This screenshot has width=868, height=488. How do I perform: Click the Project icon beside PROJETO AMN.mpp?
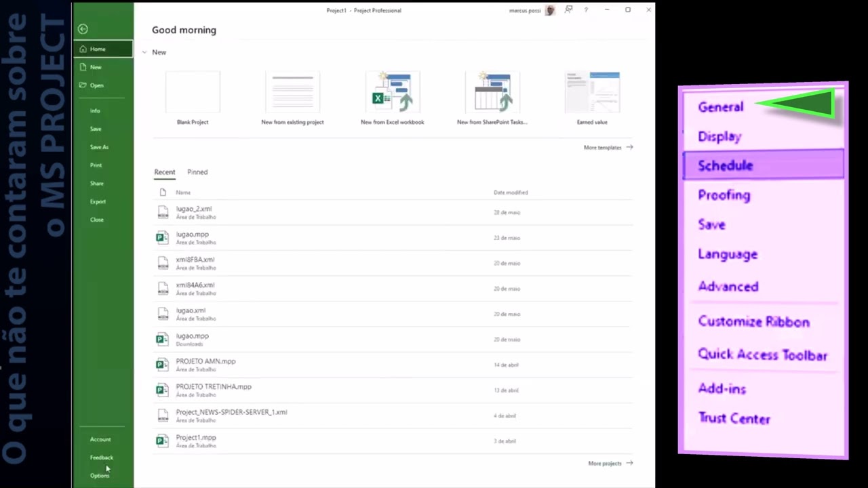tap(162, 365)
